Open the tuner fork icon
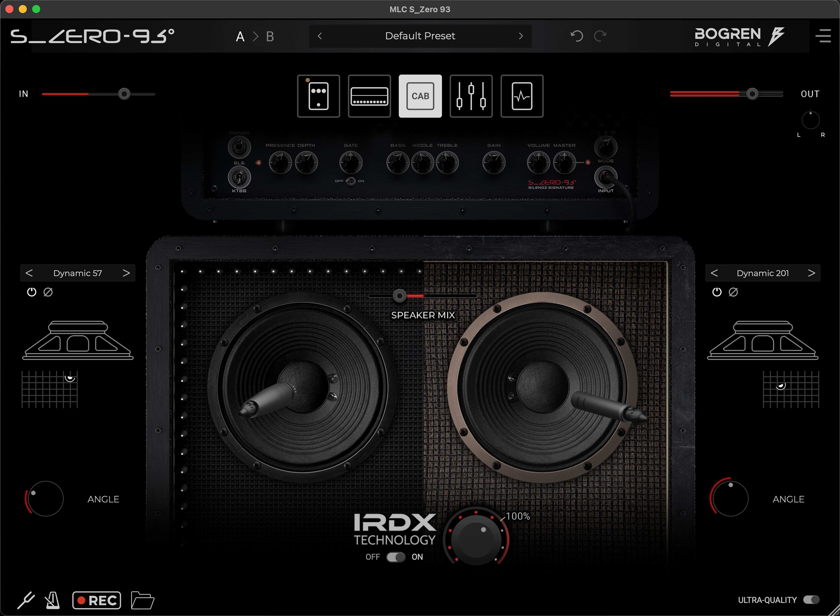Screen dimensions: 840x616 (x=26, y=600)
